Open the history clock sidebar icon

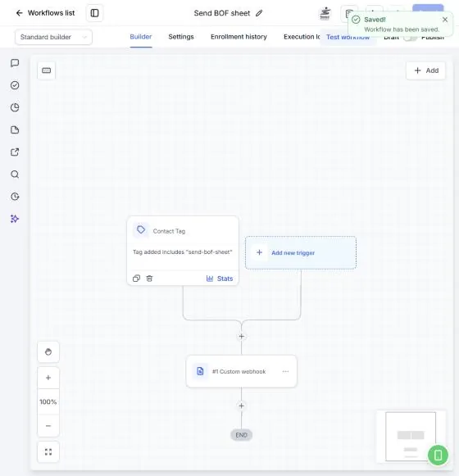(15, 197)
